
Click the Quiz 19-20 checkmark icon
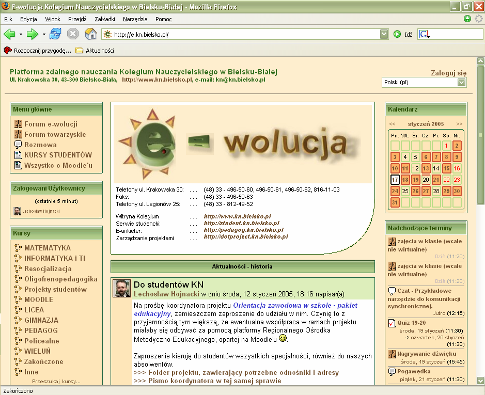click(392, 323)
